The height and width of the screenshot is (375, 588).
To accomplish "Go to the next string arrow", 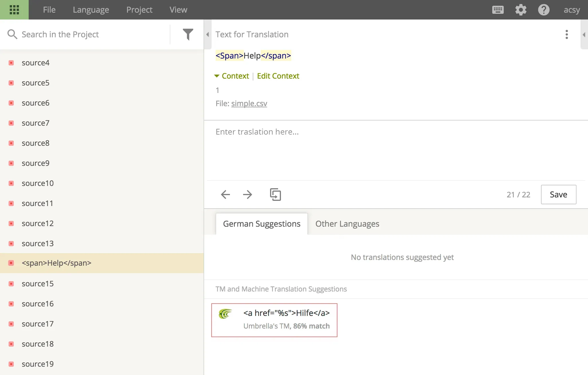I will pyautogui.click(x=247, y=195).
